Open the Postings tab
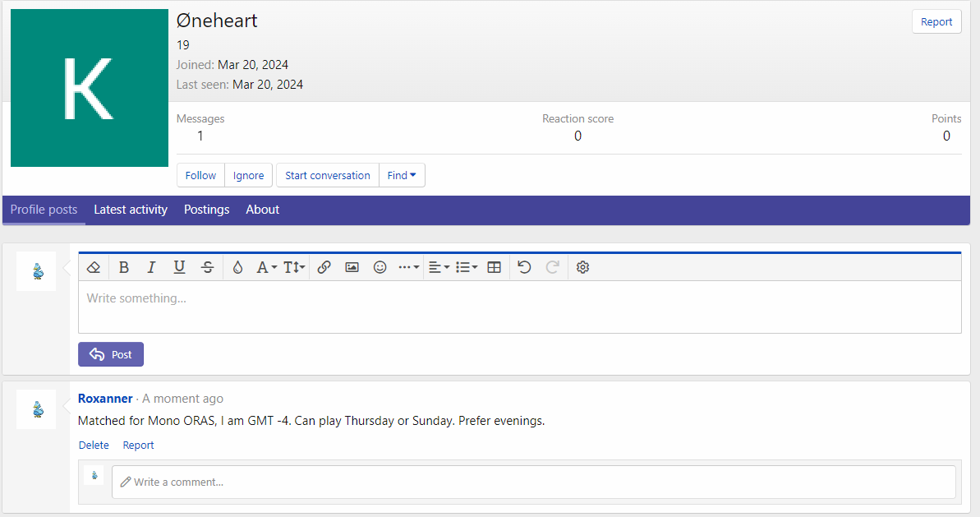Viewport: 980px width, 517px height. coord(206,210)
